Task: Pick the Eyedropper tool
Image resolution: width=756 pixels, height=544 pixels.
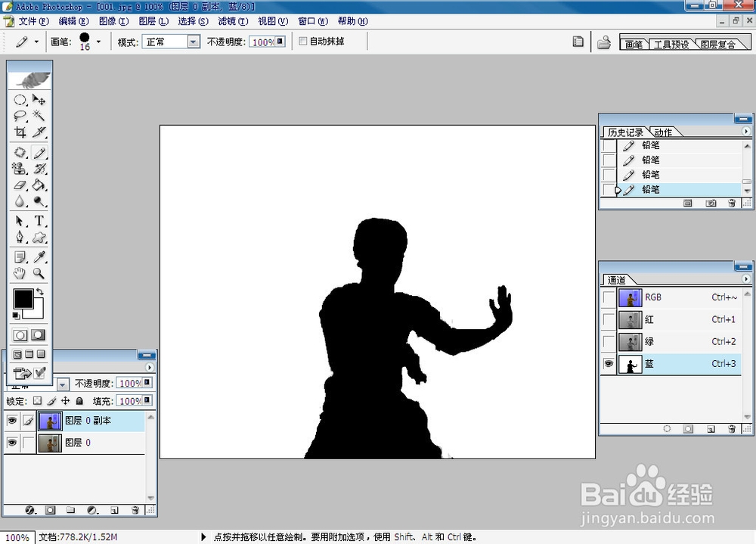Action: pos(39,256)
